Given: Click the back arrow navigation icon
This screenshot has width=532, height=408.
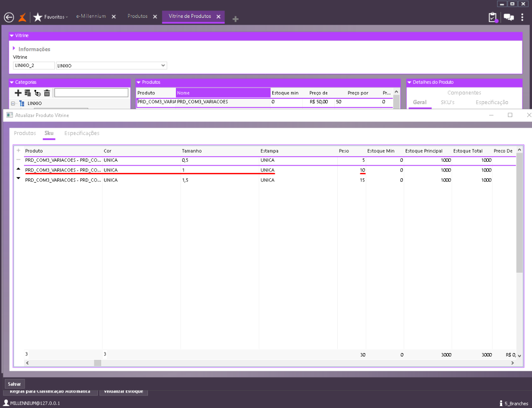Looking at the screenshot, I should click(9, 17).
